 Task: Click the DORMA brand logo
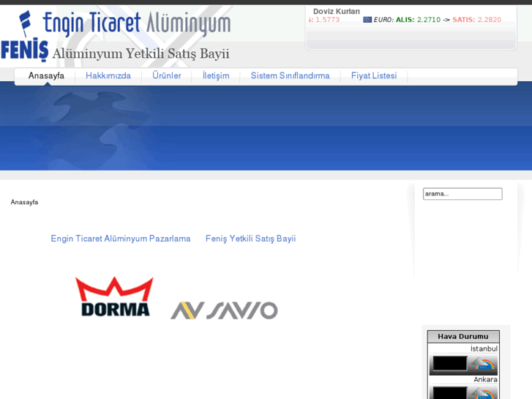point(115,297)
